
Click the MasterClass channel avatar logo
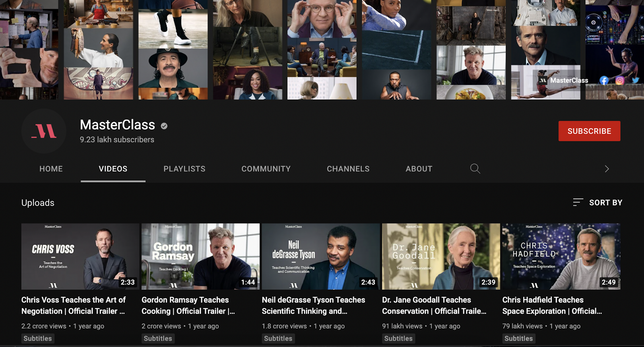[x=44, y=131]
